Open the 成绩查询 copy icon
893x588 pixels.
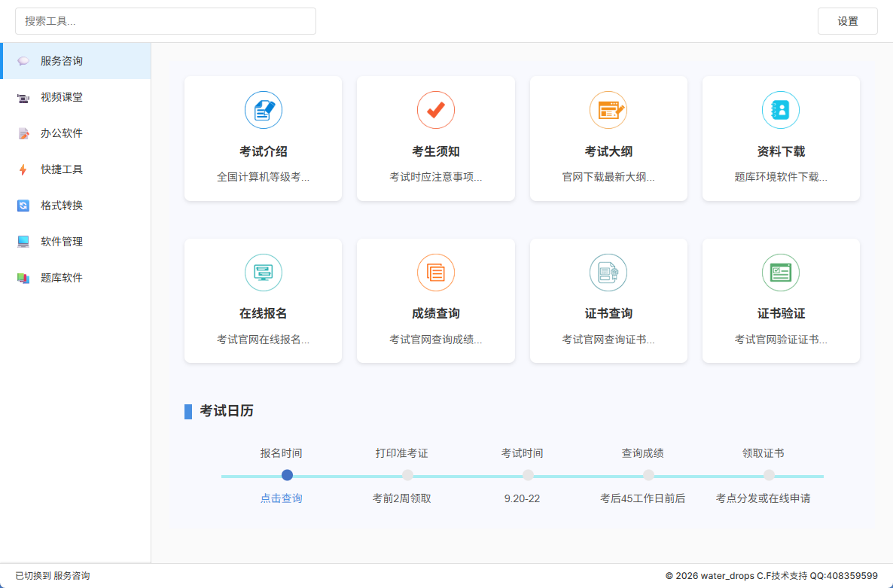click(435, 272)
